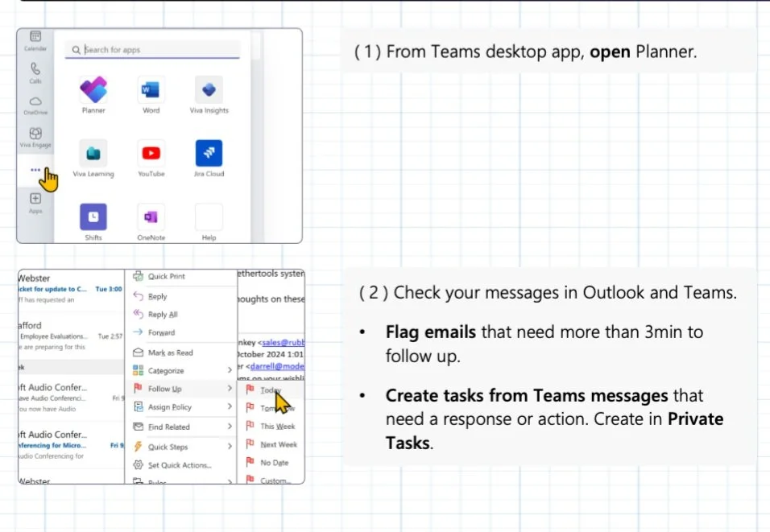
Task: Open Apps store in Teams sidebar
Action: click(35, 203)
